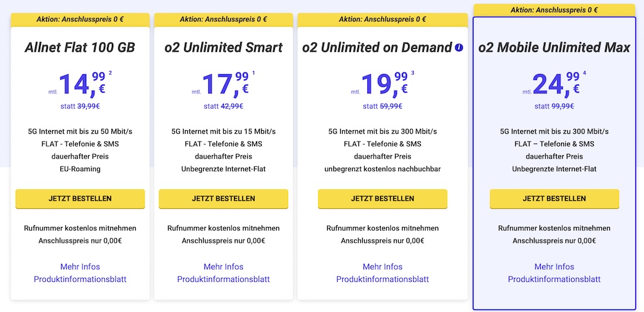Screen dimensions: 644x312
Task: Click footnote 1 next to the 17,99 € price
Action: coord(253,74)
